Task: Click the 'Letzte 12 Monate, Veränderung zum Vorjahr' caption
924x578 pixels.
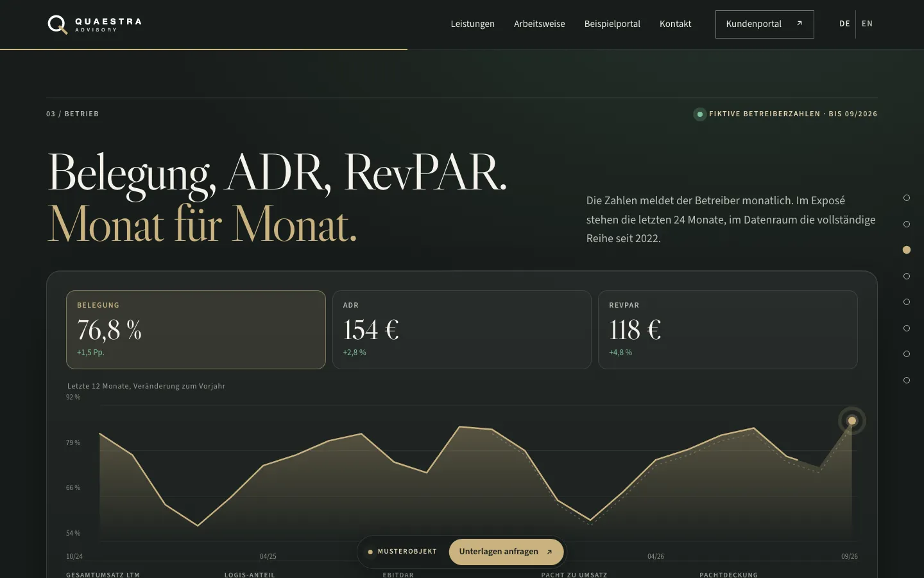Action: [146, 386]
